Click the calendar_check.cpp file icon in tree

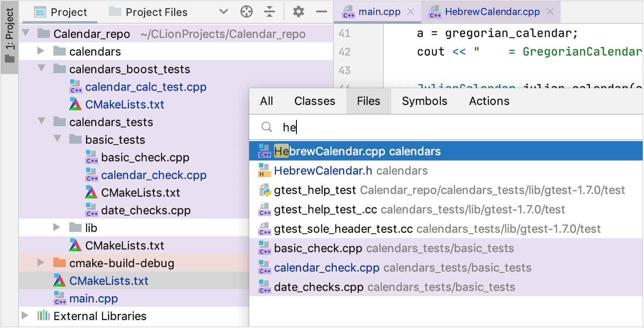point(92,175)
